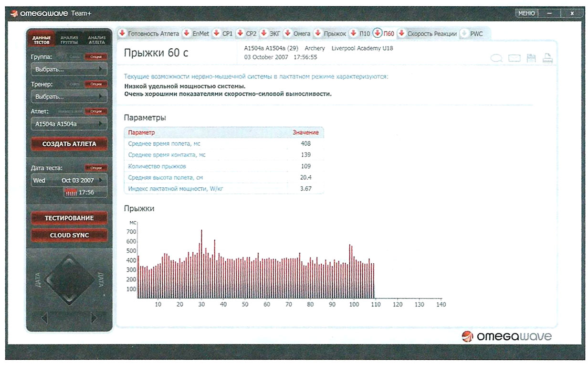This screenshot has width=588, height=365.
Task: Switch to the Скорость Реакции tab
Action: point(431,33)
